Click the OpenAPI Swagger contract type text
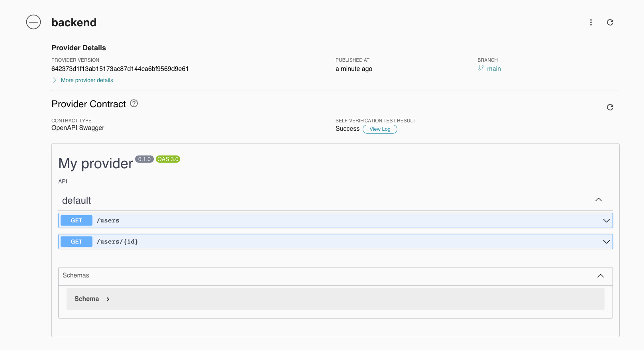 (x=78, y=128)
